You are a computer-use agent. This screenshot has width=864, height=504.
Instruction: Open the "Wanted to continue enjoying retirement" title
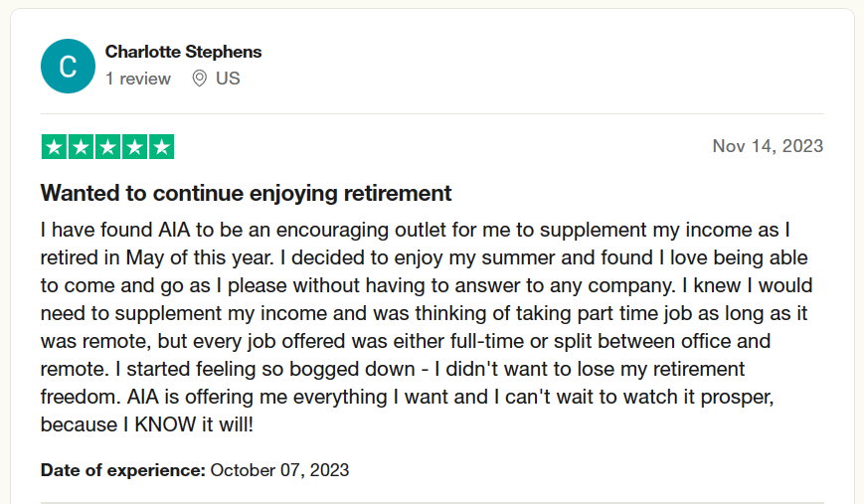pos(246,193)
